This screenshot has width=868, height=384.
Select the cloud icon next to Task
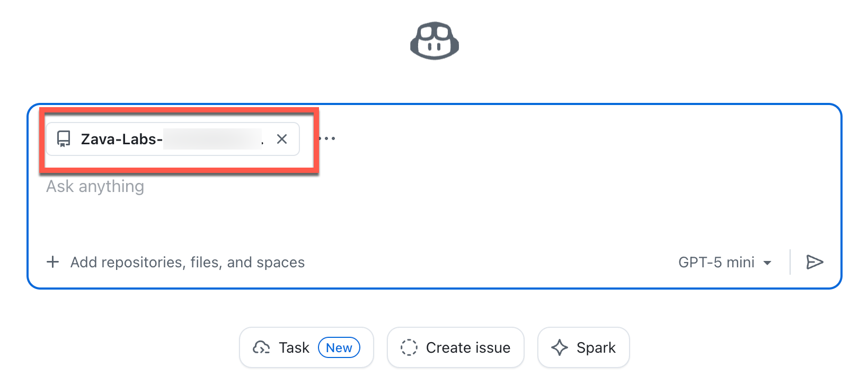(x=261, y=347)
